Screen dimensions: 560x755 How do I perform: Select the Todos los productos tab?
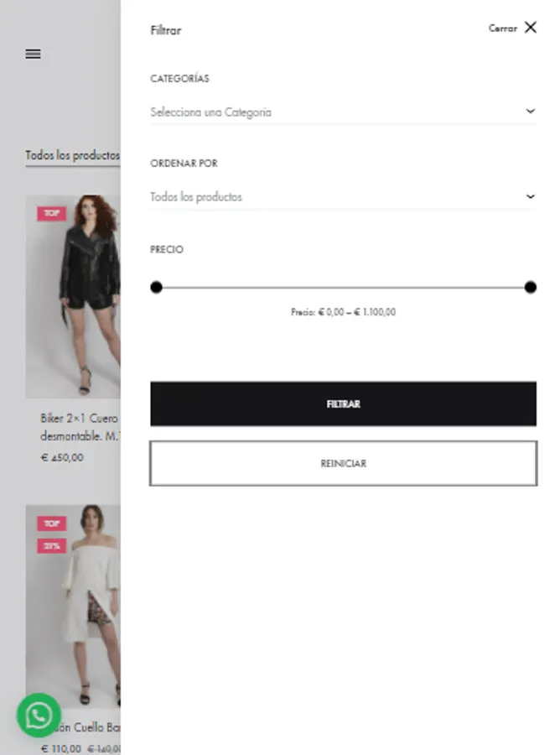tap(72, 155)
